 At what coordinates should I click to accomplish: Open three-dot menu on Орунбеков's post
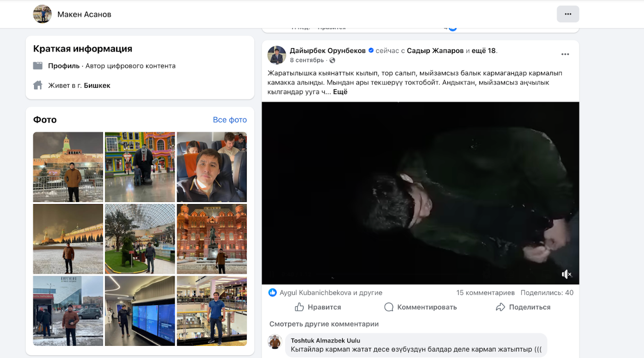point(565,54)
